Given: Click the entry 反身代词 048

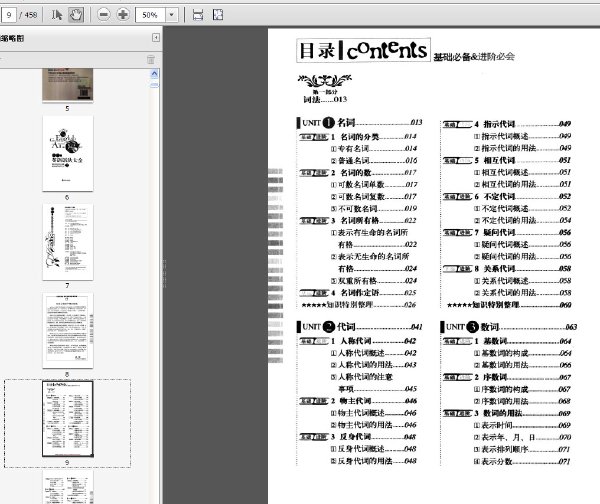Looking at the screenshot, I should [358, 437].
